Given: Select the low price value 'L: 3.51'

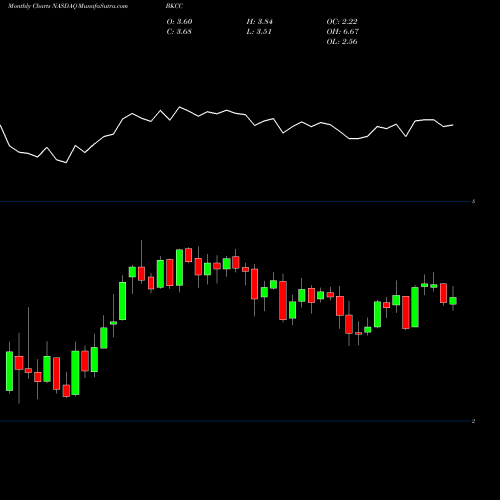Looking at the screenshot, I should (x=259, y=32).
